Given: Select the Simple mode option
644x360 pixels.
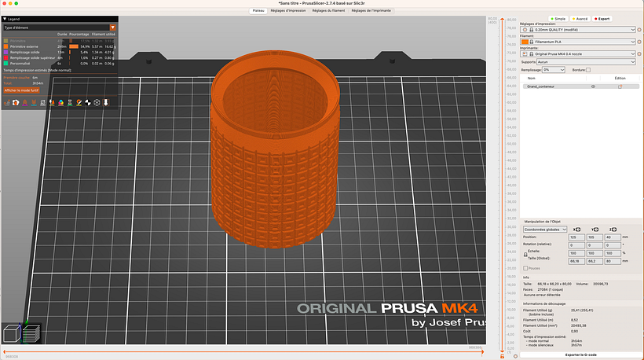Looking at the screenshot, I should 559,17.
